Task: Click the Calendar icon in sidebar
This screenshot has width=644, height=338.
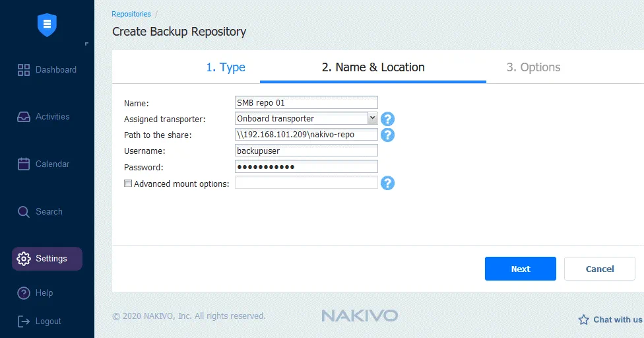Action: tap(24, 164)
